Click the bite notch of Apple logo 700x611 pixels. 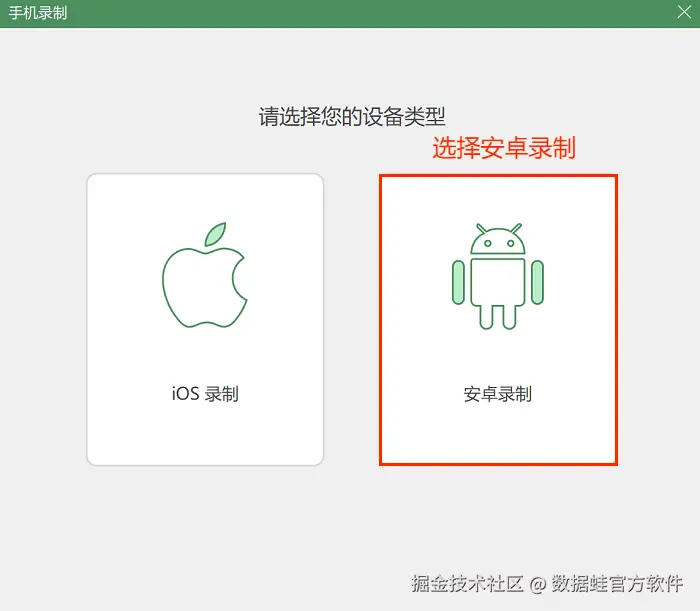click(240, 280)
